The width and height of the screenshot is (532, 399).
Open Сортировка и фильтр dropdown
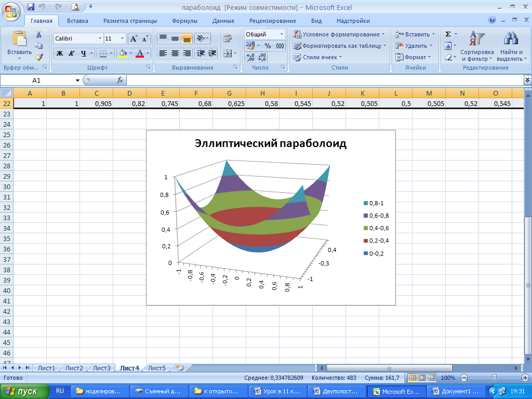click(477, 46)
